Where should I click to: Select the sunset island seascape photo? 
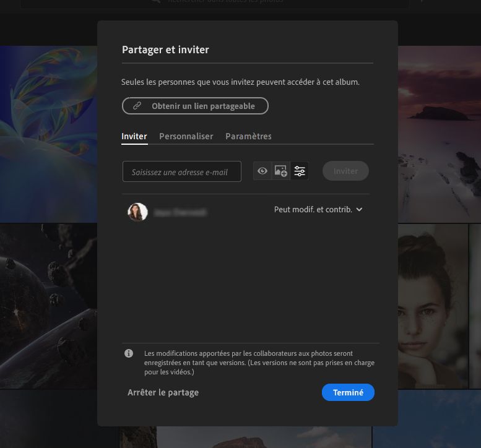[x=440, y=134]
